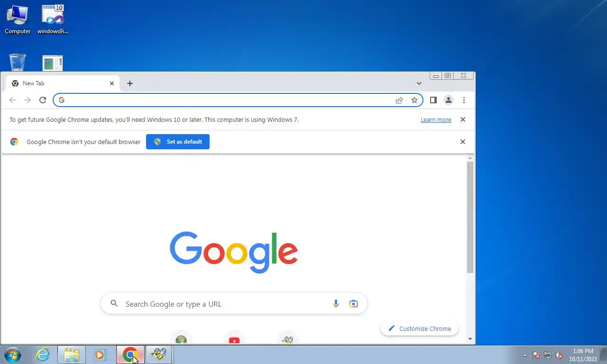Image resolution: width=607 pixels, height=364 pixels.
Task: Open a new tab with the plus button
Action: coord(130,83)
